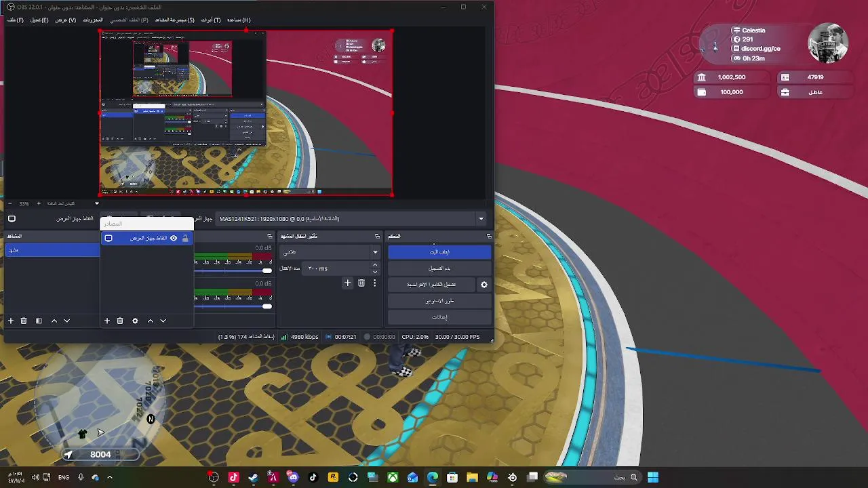
Task: Pop out the audio mixer dock icon
Action: click(x=269, y=236)
